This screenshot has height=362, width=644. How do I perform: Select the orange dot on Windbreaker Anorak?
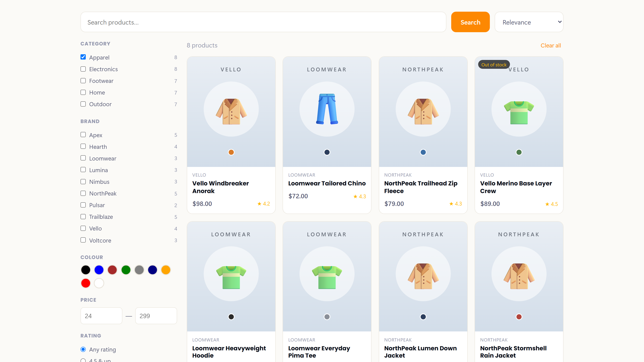231,152
